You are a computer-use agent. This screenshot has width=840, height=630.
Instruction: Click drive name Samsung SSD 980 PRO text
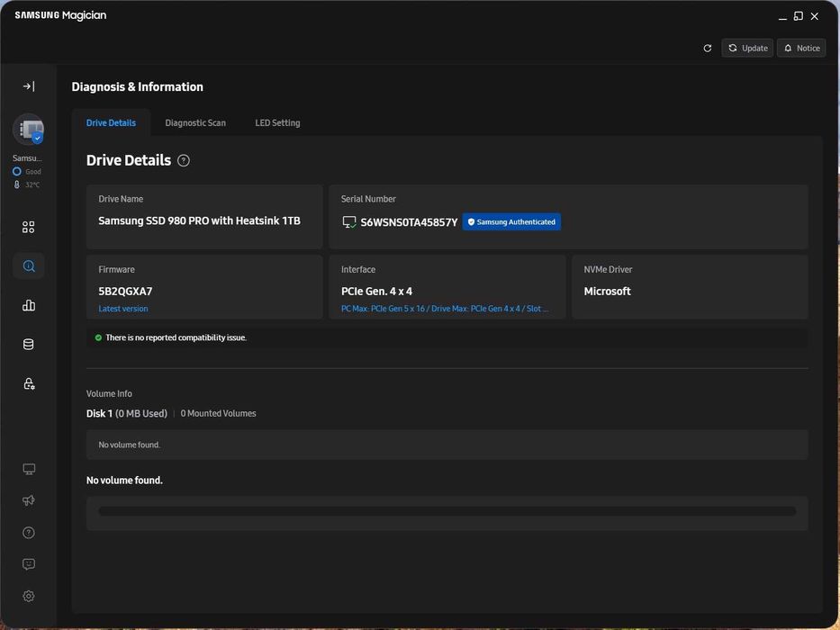coord(199,220)
